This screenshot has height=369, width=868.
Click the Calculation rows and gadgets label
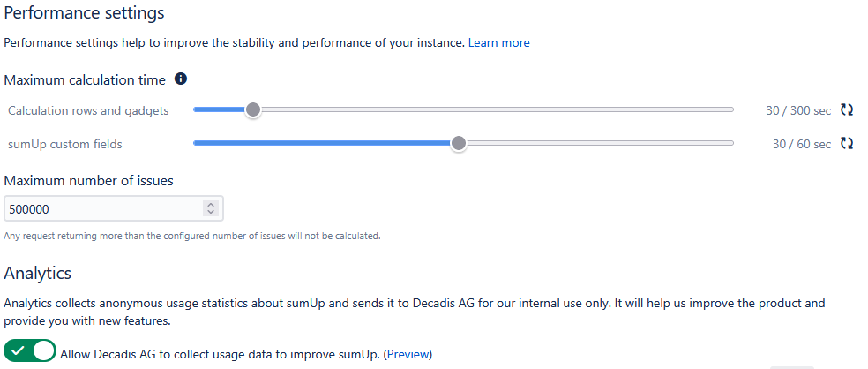(88, 110)
